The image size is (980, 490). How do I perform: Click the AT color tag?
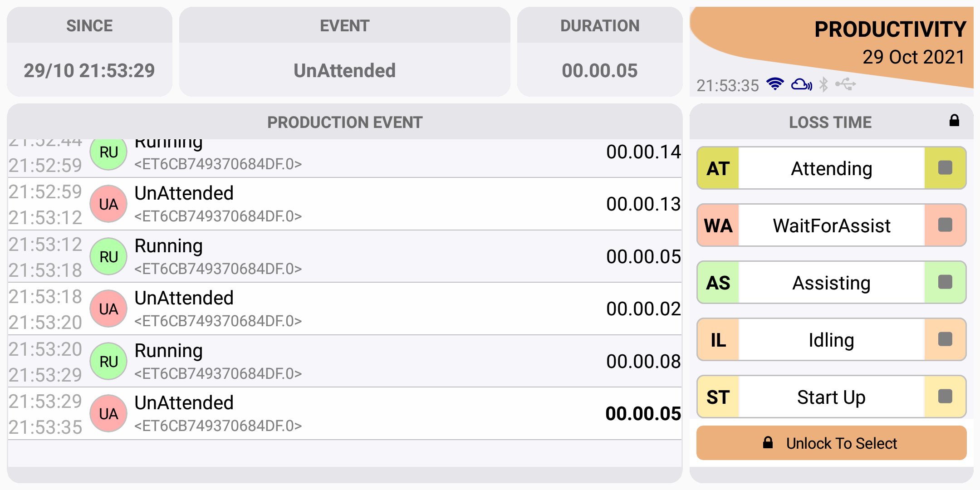pyautogui.click(x=718, y=168)
